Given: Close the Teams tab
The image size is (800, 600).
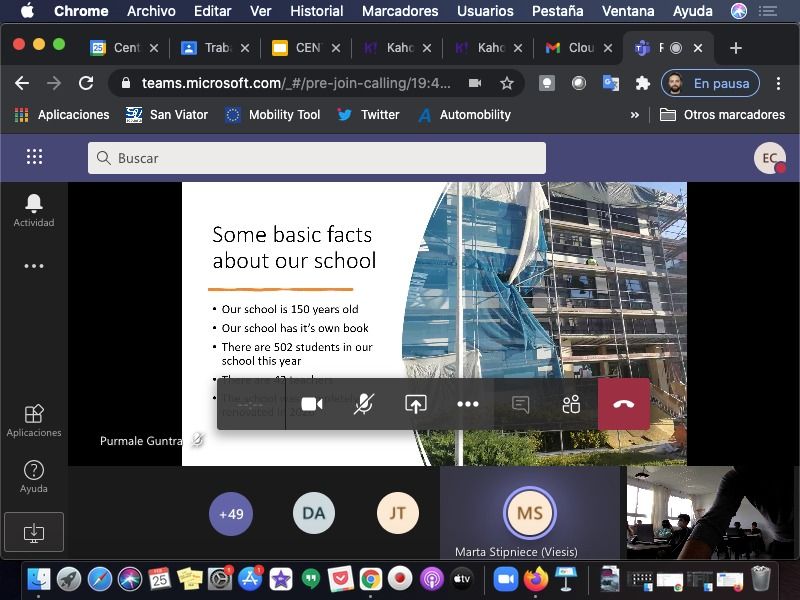Looking at the screenshot, I should (x=698, y=48).
